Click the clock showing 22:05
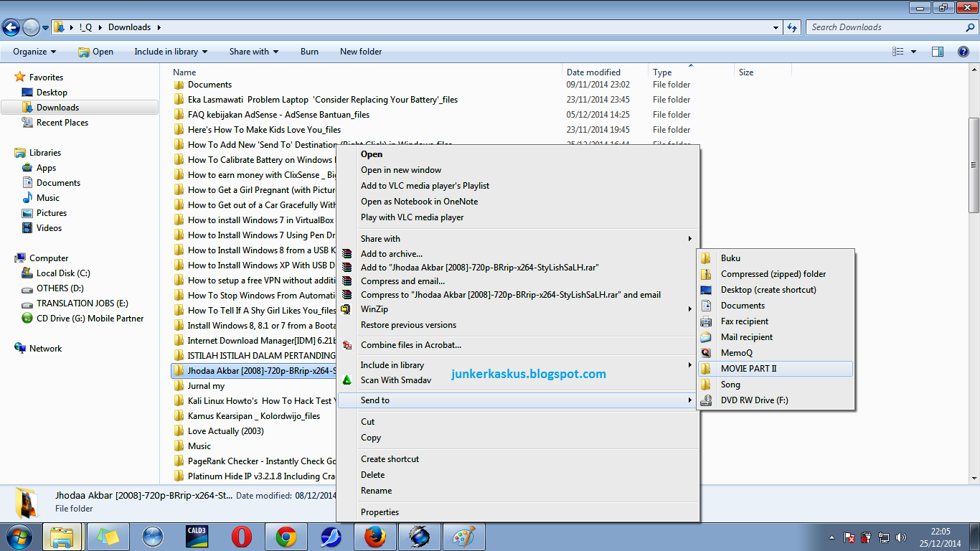980x551 pixels. [941, 532]
